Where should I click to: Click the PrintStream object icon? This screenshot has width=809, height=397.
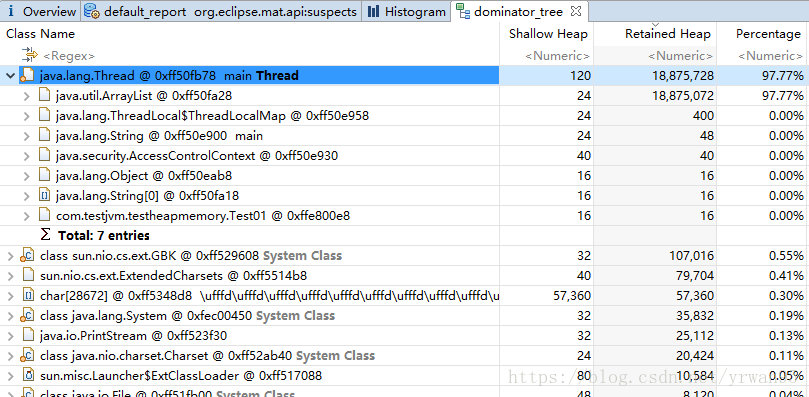[x=28, y=336]
